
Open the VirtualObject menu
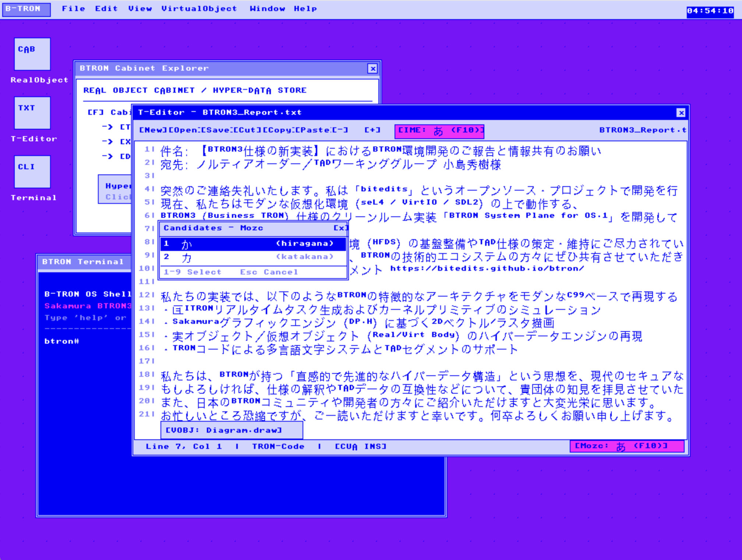point(199,9)
